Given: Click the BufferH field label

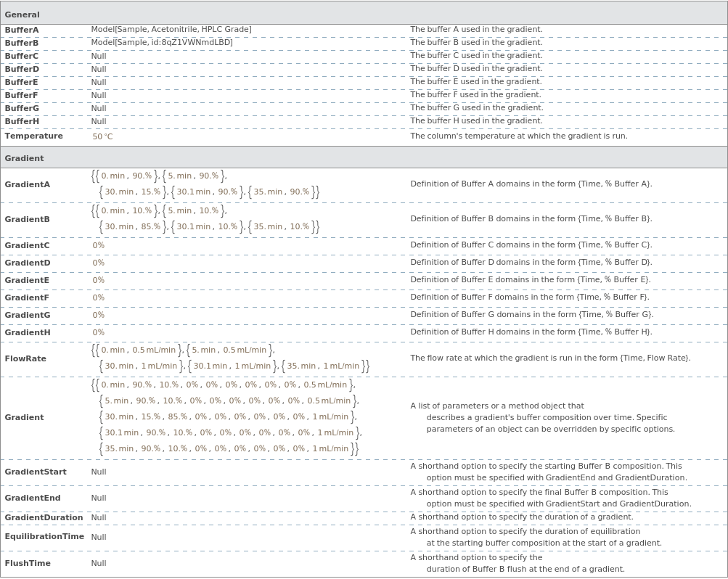Looking at the screenshot, I should pyautogui.click(x=22, y=122).
